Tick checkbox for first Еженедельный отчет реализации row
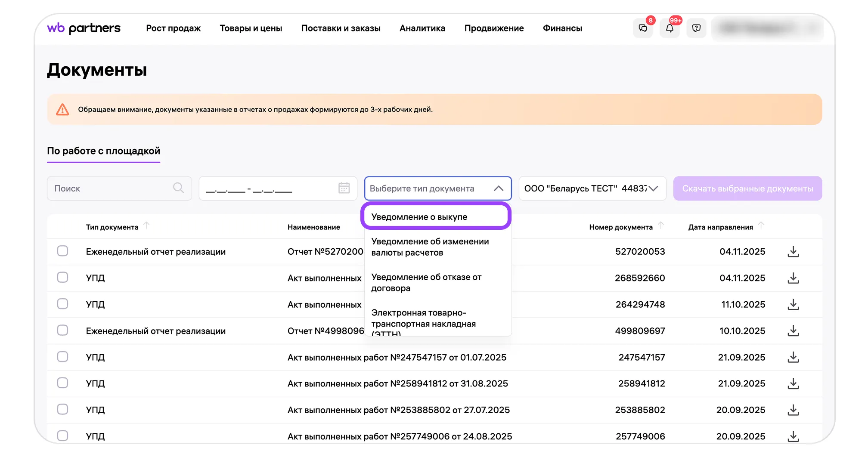 (x=62, y=251)
